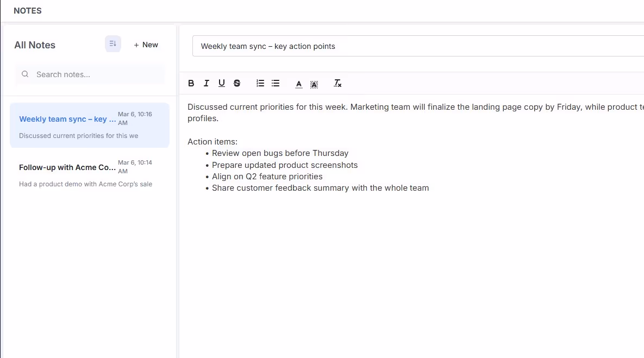The height and width of the screenshot is (358, 644).
Task: Click the sort notes icon
Action: point(113,44)
